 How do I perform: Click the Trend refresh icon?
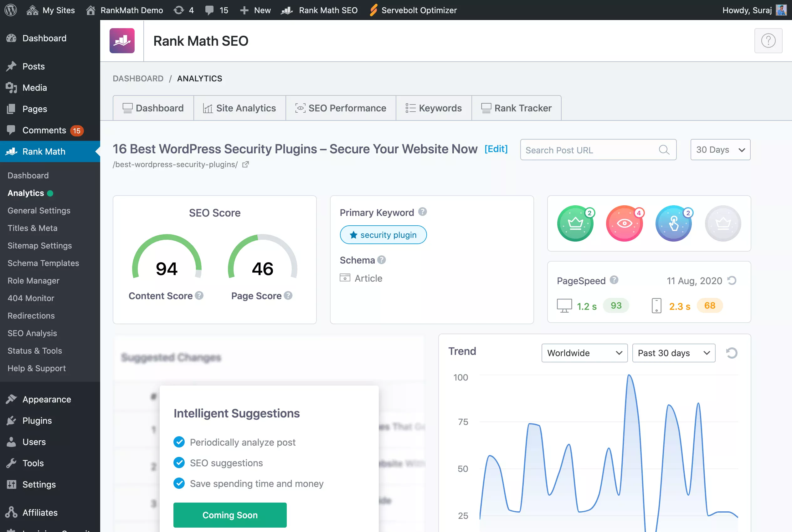732,353
